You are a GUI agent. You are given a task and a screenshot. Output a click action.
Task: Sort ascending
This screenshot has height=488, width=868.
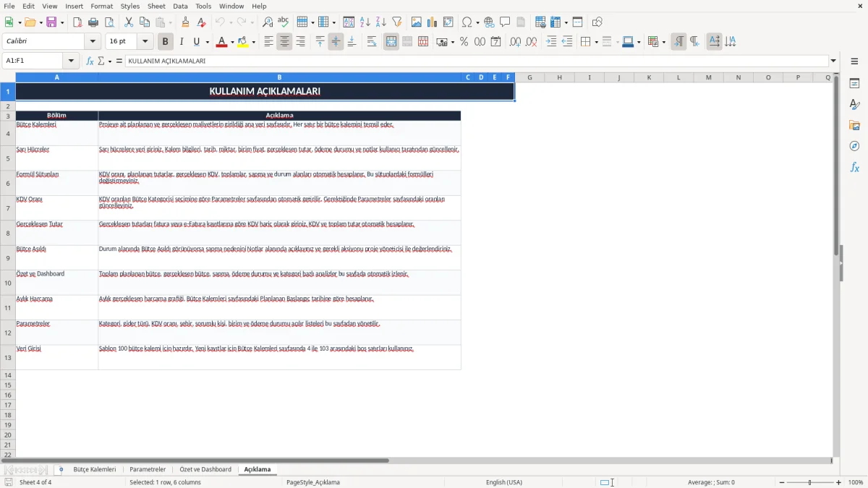(365, 22)
